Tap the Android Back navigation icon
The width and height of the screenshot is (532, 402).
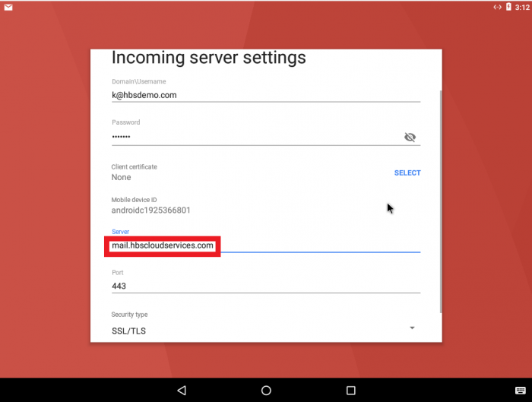pyautogui.click(x=182, y=390)
